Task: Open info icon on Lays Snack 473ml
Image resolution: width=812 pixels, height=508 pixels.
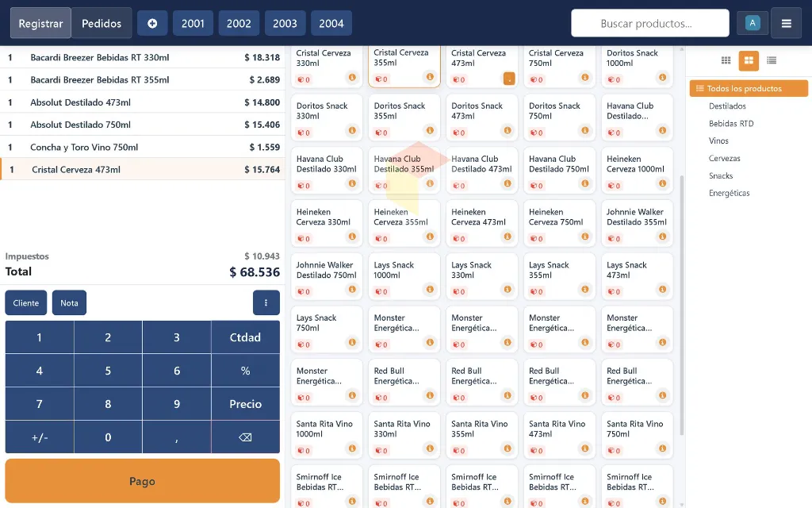Action: click(x=662, y=290)
